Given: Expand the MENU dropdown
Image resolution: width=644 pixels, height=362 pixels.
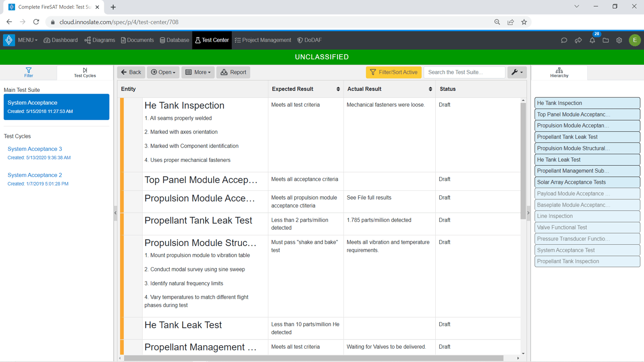Looking at the screenshot, I should pos(27,40).
